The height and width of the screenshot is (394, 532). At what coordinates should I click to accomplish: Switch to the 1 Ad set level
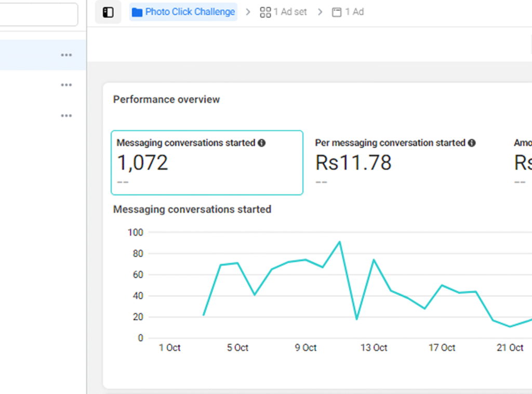click(x=284, y=12)
